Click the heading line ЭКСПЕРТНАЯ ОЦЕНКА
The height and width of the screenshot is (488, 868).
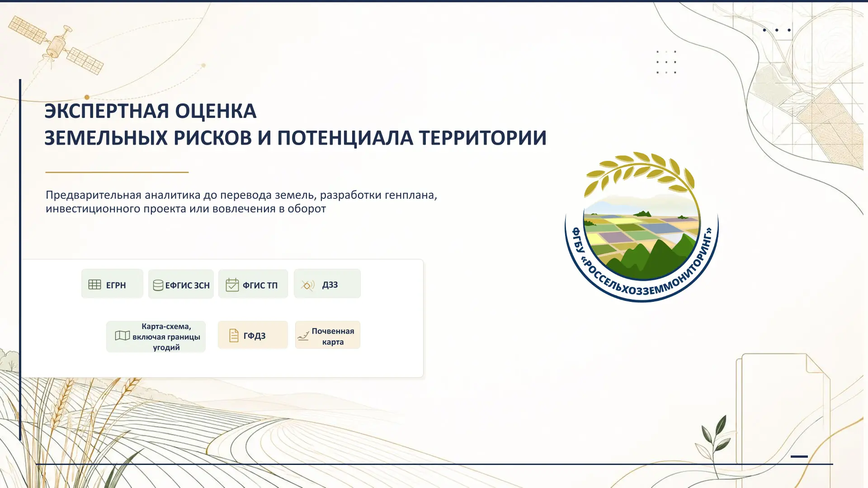coord(151,111)
